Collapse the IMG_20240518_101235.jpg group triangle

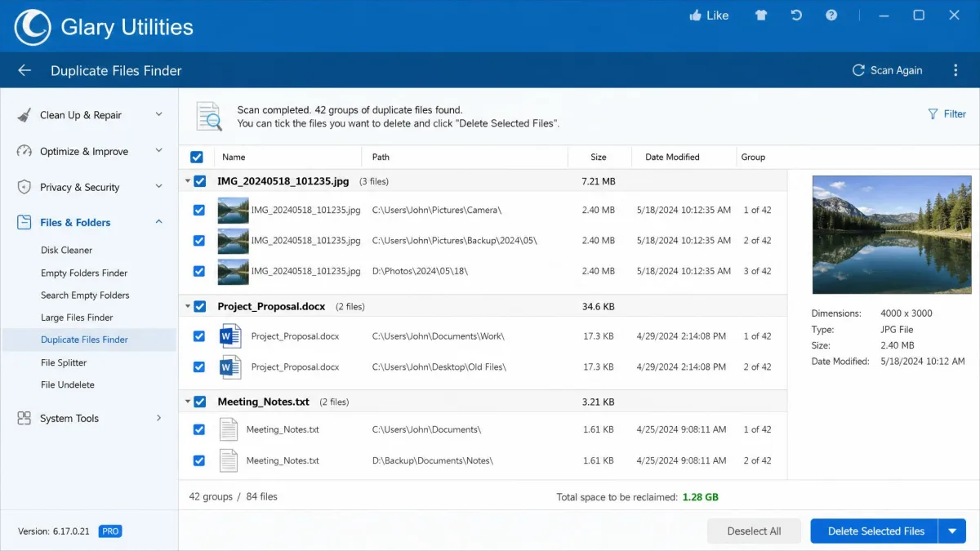[x=188, y=181]
